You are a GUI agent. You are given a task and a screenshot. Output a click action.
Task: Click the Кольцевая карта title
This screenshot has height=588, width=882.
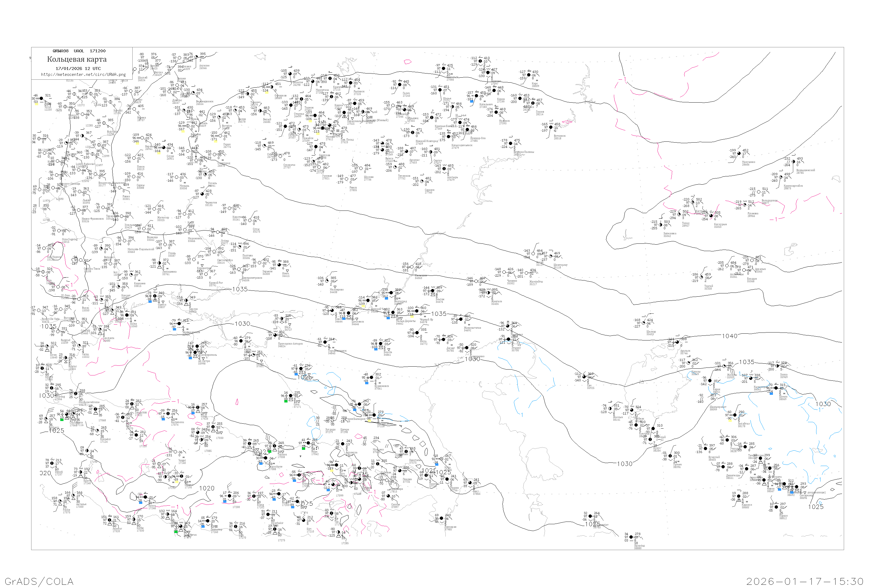click(x=77, y=59)
